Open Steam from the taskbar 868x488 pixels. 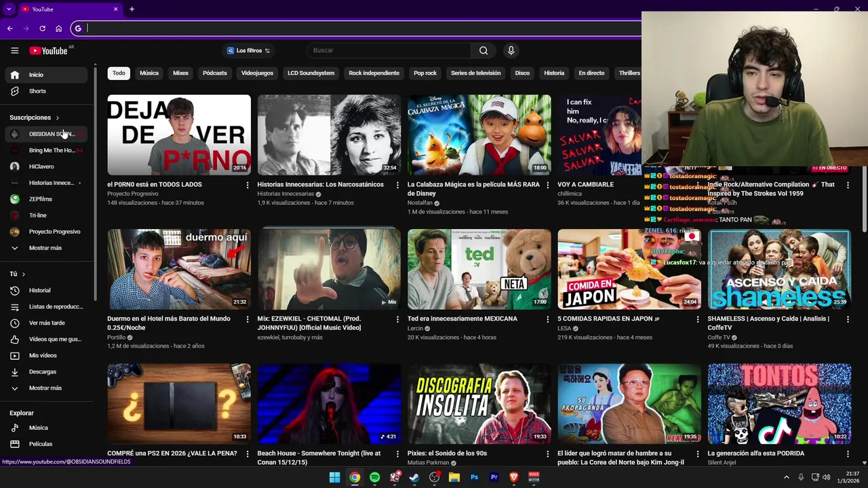[414, 477]
